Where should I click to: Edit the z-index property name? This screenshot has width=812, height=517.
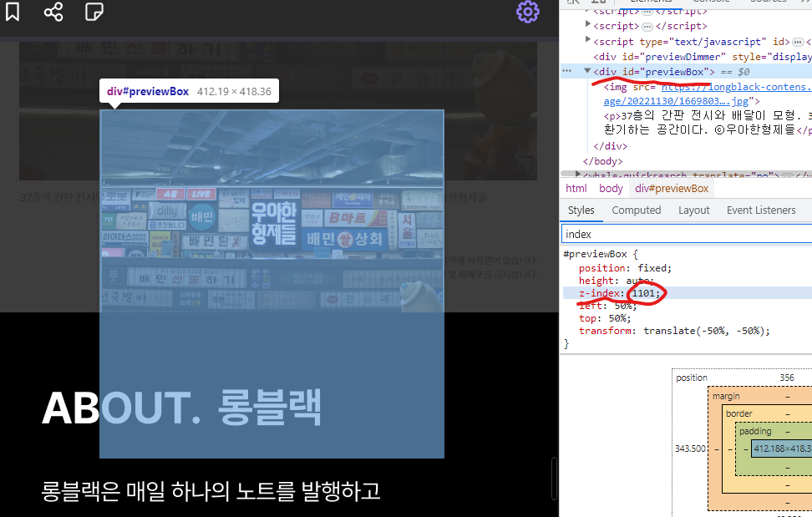599,293
